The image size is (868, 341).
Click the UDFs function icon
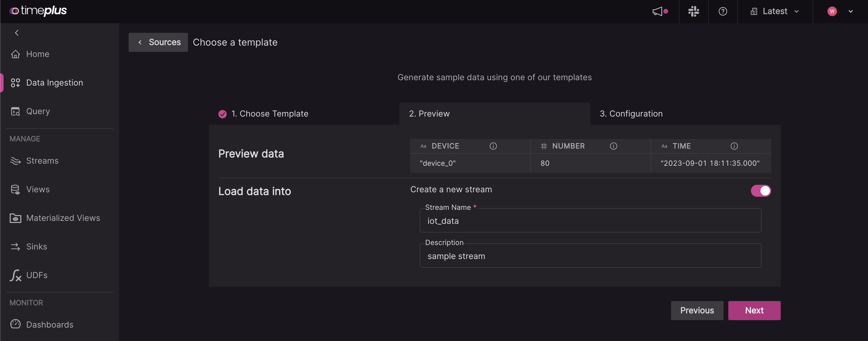(15, 275)
